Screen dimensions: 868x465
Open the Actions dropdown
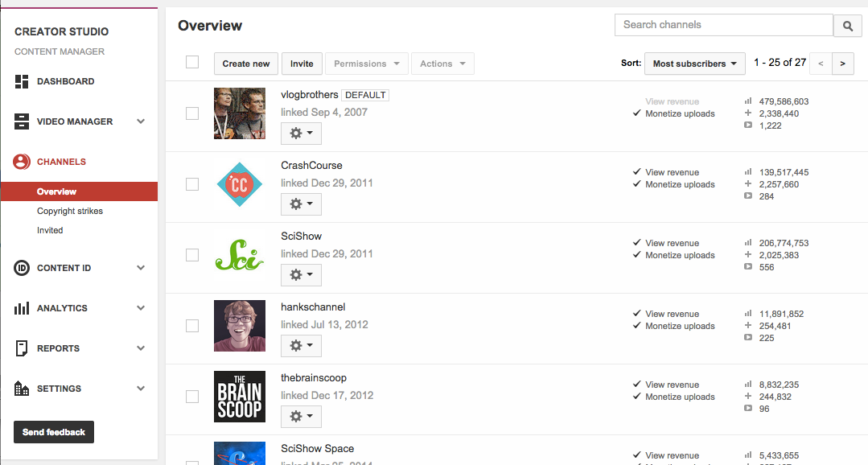(443, 64)
